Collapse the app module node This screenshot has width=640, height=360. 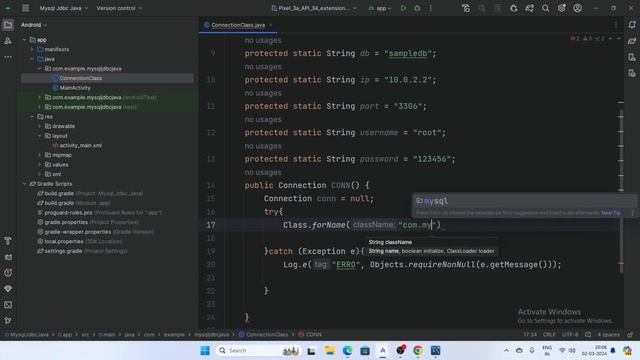click(24, 40)
